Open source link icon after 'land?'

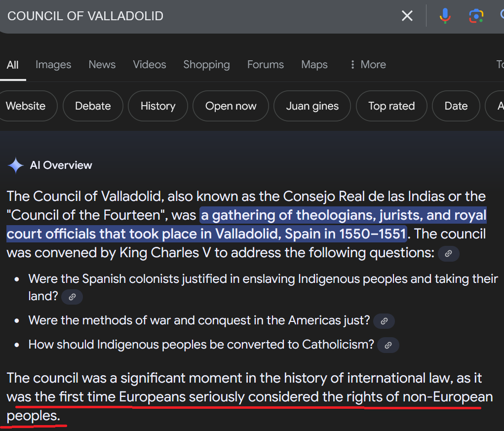[72, 297]
